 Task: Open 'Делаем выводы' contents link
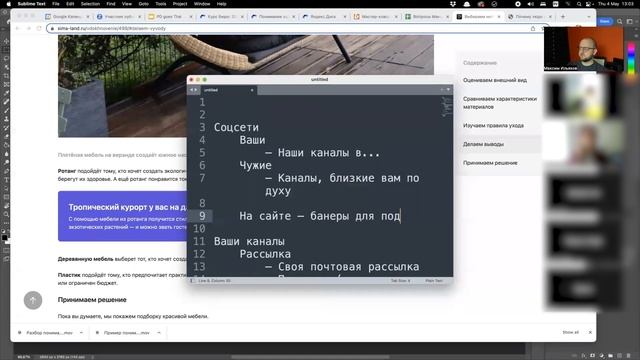tap(483, 144)
